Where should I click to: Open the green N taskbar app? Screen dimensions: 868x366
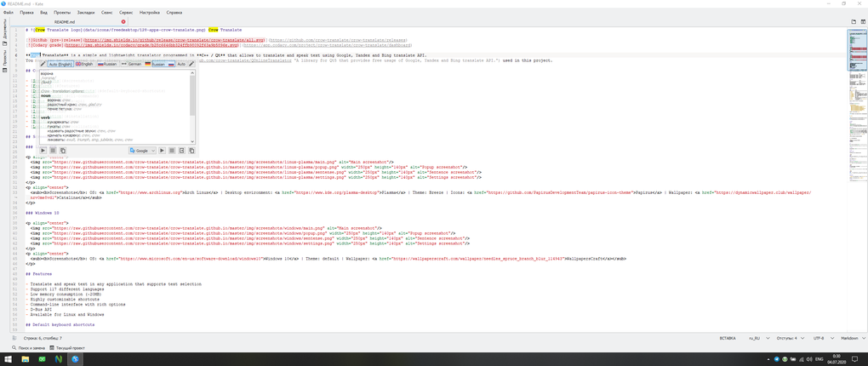tap(58, 359)
